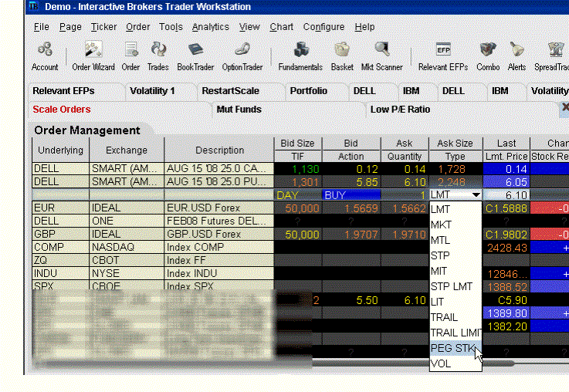Viewport: 569px width, 392px height.
Task: Open the BookTrader icon
Action: click(195, 56)
